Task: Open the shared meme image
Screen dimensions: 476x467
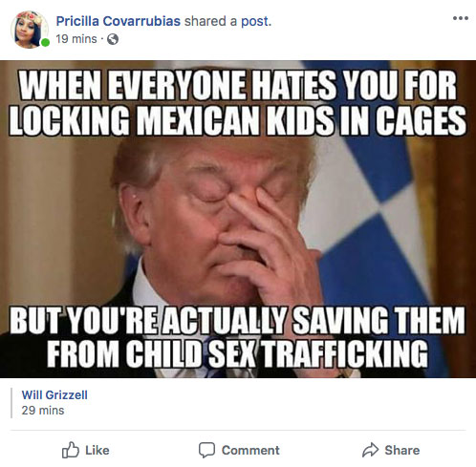Action: pos(238,219)
